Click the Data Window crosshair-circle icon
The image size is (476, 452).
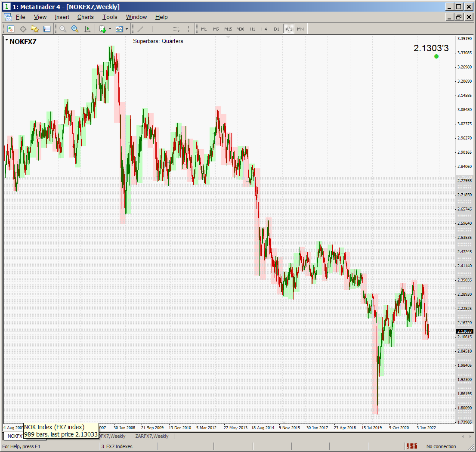(23, 29)
